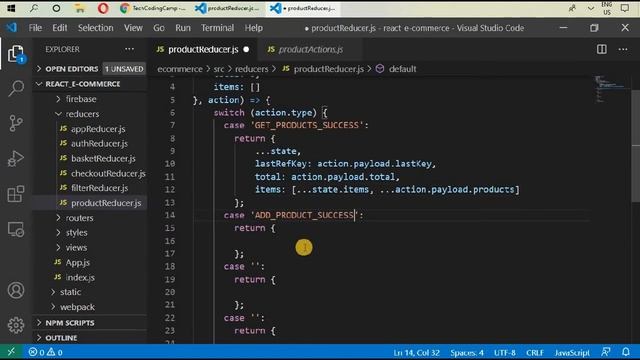Viewport: 640px width, 360px height.
Task: Open Cortana circle in taskbar
Action: tap(56, 8)
